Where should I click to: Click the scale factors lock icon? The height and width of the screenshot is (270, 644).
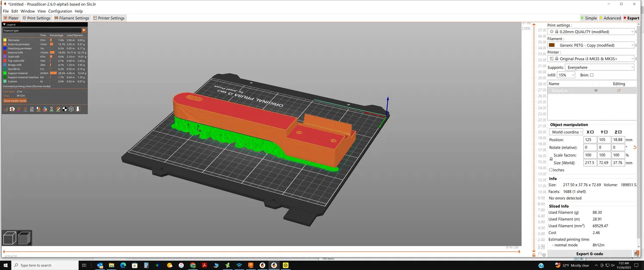click(x=551, y=159)
